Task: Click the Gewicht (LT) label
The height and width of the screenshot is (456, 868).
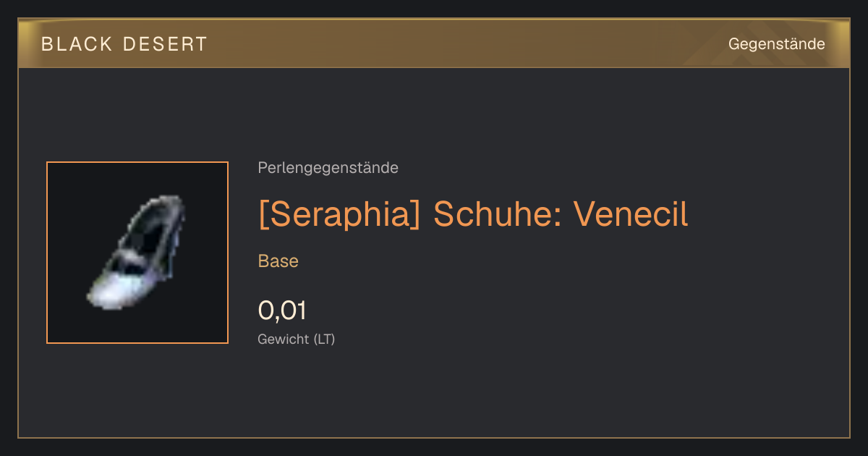Action: pyautogui.click(x=297, y=339)
